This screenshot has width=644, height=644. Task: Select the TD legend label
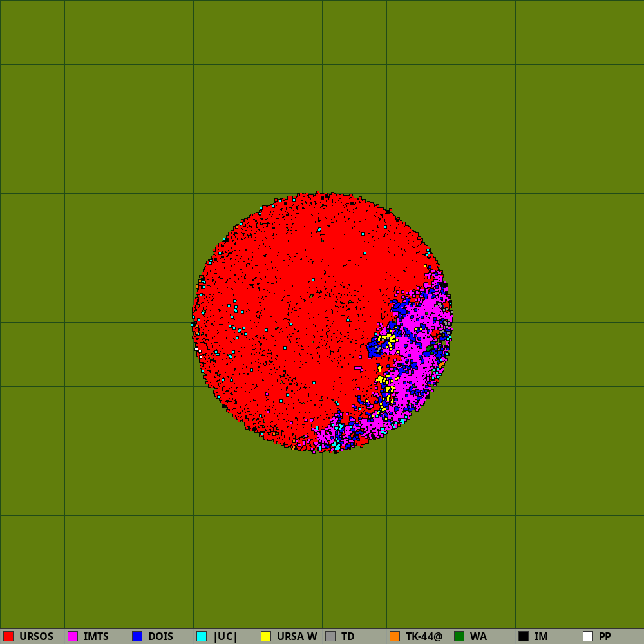click(x=348, y=637)
